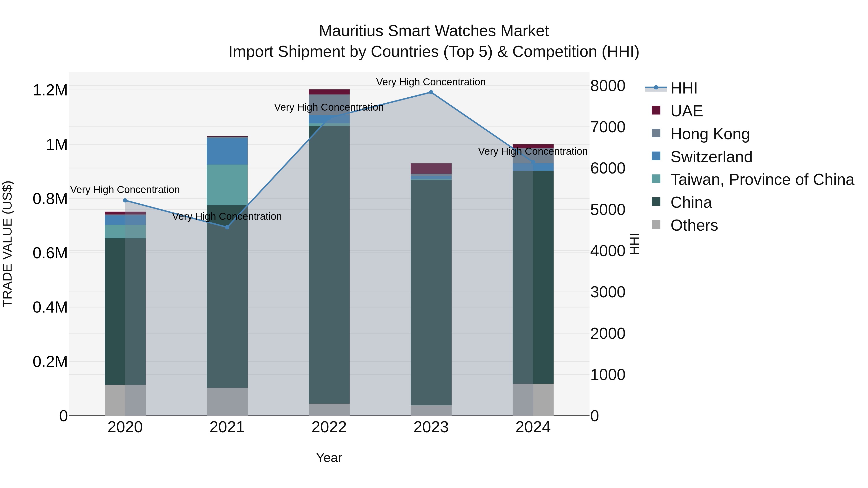The height and width of the screenshot is (488, 868).
Task: Toggle the Others legend entry
Action: [685, 225]
